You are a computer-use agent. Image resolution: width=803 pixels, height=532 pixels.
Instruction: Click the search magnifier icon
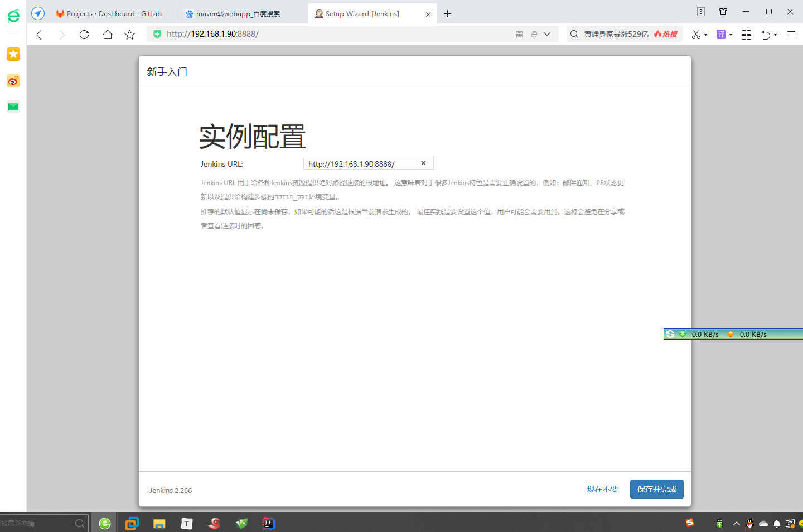tap(574, 34)
